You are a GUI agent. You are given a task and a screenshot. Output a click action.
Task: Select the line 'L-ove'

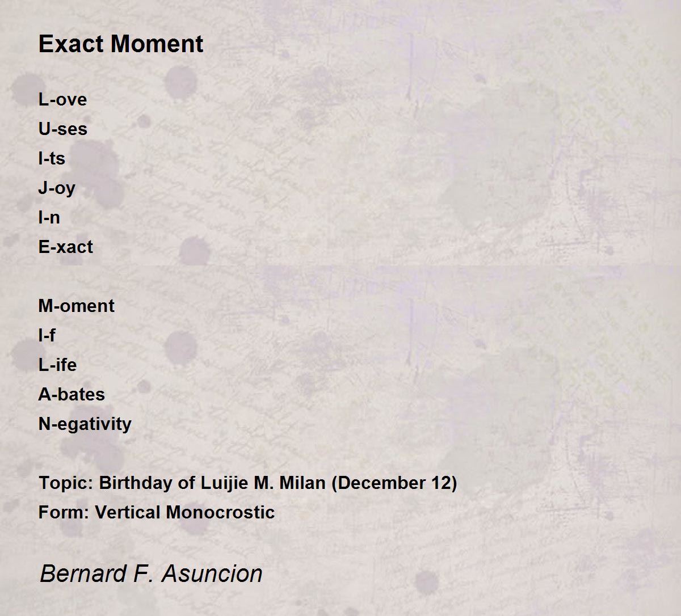point(62,99)
